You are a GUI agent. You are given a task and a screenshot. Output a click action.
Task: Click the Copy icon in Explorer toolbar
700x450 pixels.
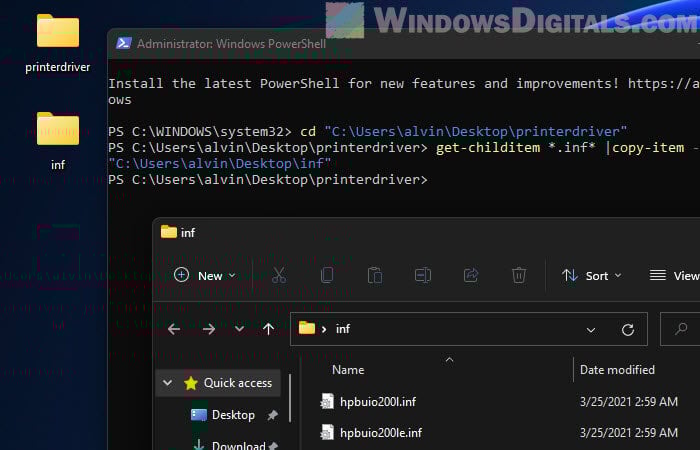click(x=327, y=275)
